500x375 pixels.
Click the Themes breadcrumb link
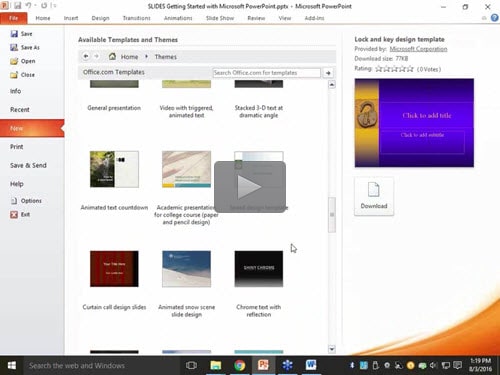tap(166, 57)
